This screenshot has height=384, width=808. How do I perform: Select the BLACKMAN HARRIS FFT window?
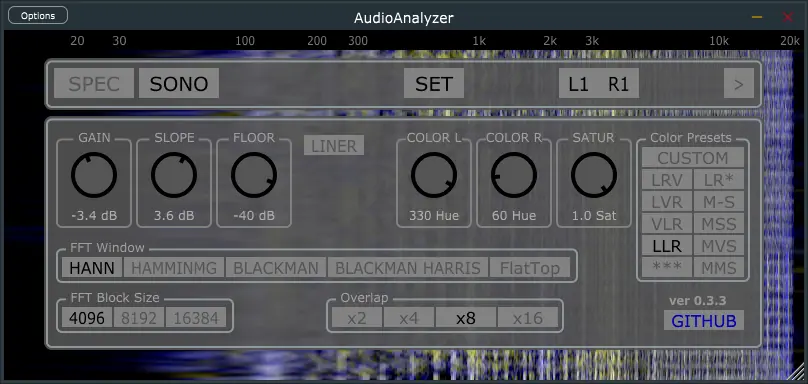408,268
